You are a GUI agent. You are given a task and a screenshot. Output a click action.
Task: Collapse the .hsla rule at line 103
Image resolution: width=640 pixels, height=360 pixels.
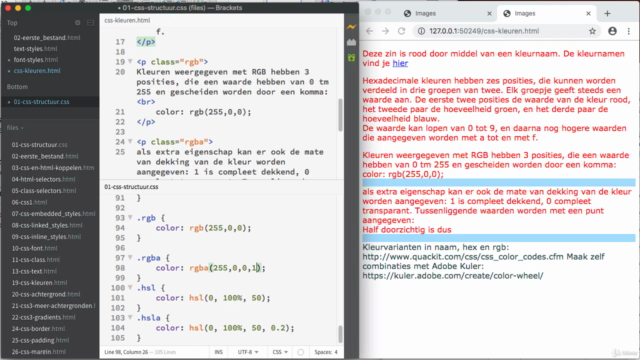click(x=130, y=317)
